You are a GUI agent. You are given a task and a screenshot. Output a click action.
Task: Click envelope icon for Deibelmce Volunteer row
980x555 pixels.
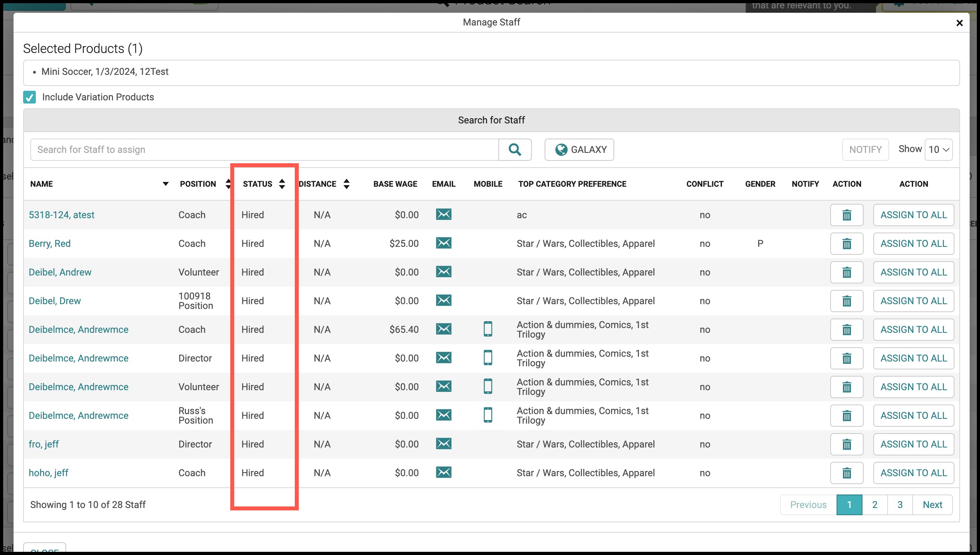443,386
